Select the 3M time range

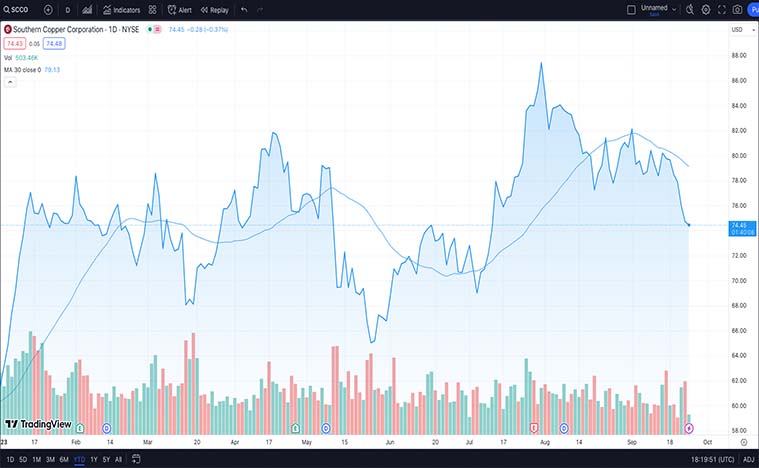point(50,460)
